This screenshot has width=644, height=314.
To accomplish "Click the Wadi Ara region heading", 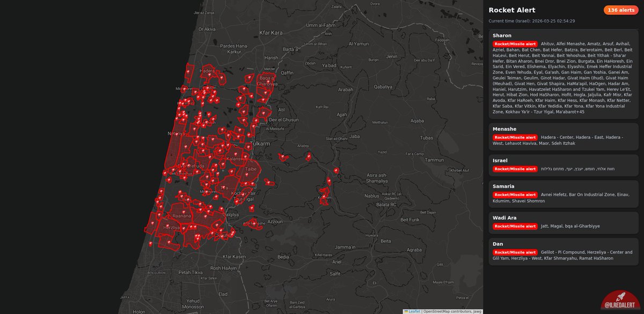I will tap(505, 218).
